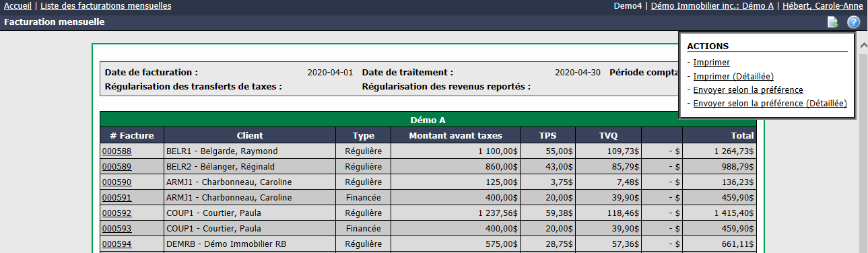This screenshot has width=868, height=253.
Task: Open invoice 000594
Action: 116,244
